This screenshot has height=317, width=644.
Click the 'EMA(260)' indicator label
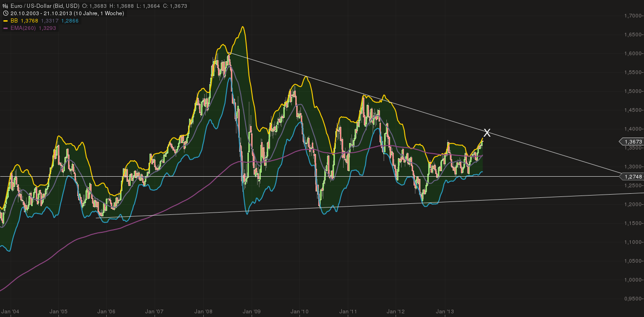click(x=23, y=28)
